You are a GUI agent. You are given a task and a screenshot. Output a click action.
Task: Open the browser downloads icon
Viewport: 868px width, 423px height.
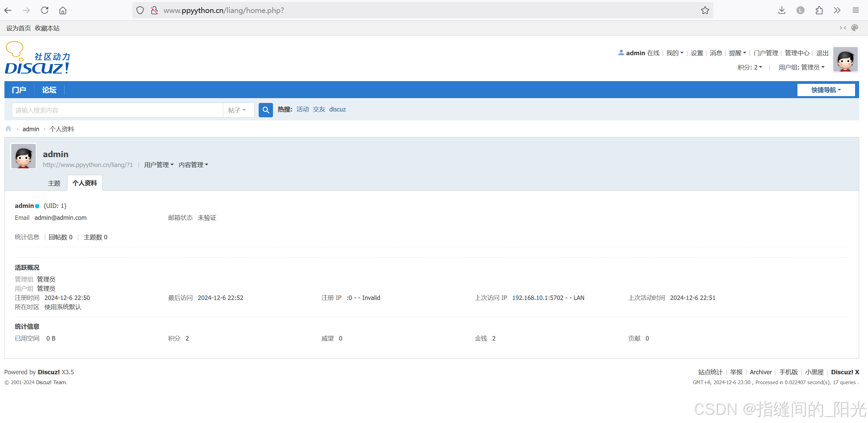(x=782, y=10)
